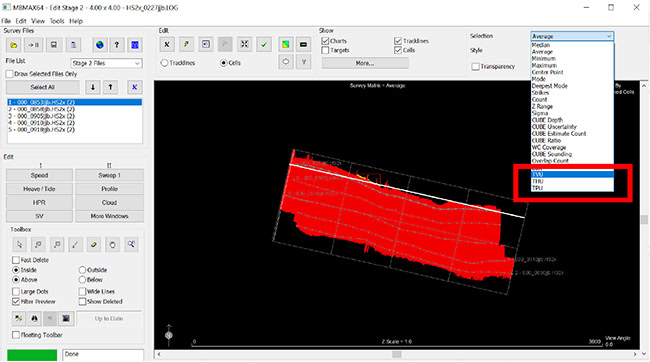Click the More Windows button
This screenshot has width=650, height=362.
pyautogui.click(x=109, y=216)
